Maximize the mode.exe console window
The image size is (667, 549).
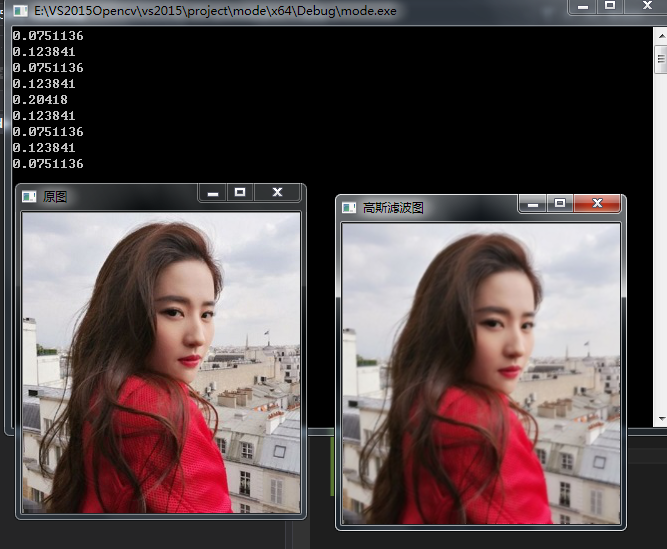(610, 6)
